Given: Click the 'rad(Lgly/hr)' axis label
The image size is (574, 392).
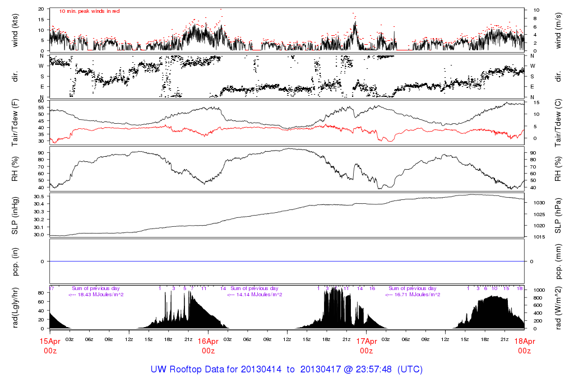Looking at the screenshot, I should click(15, 308).
